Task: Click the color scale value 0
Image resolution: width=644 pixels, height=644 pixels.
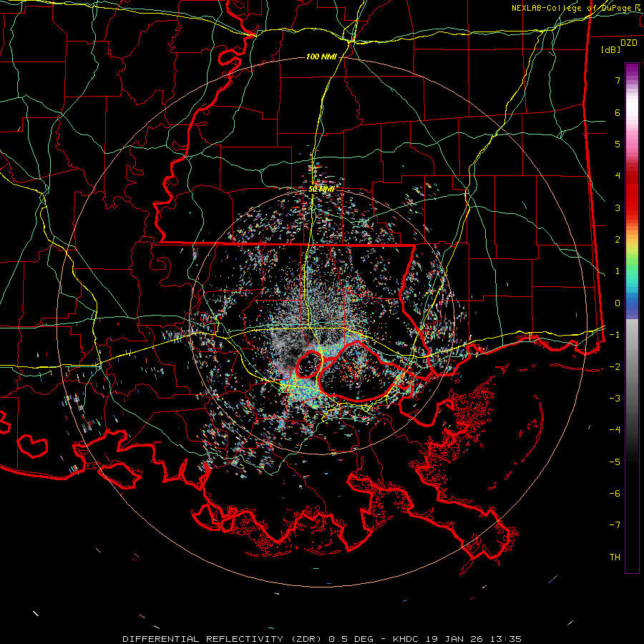Action: (x=618, y=303)
